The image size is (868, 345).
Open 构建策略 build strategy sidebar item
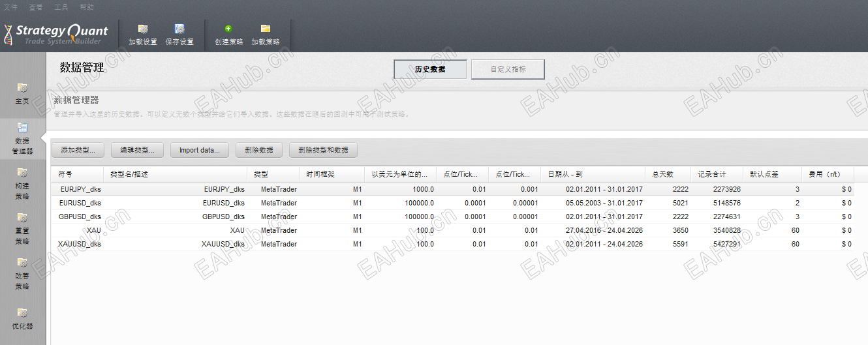22,184
